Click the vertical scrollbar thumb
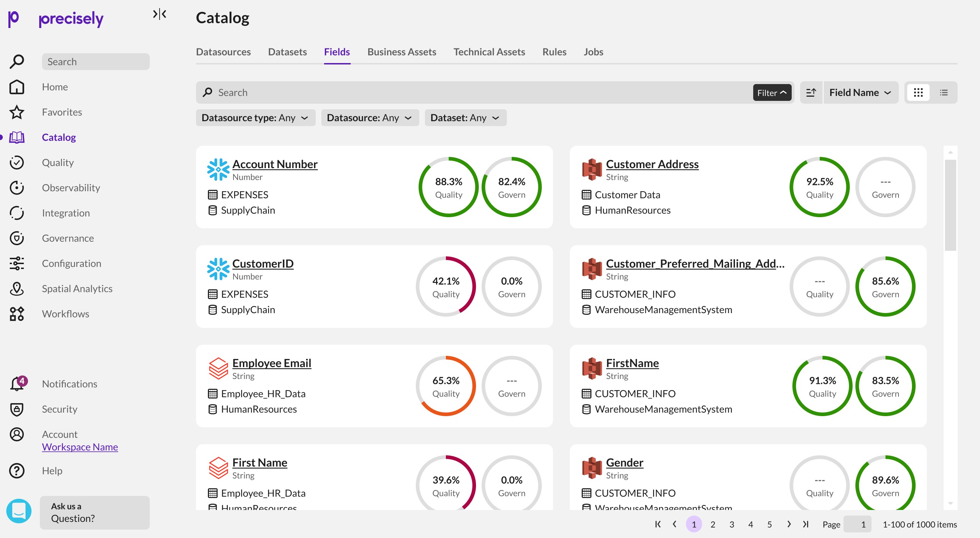The height and width of the screenshot is (538, 980). 950,205
